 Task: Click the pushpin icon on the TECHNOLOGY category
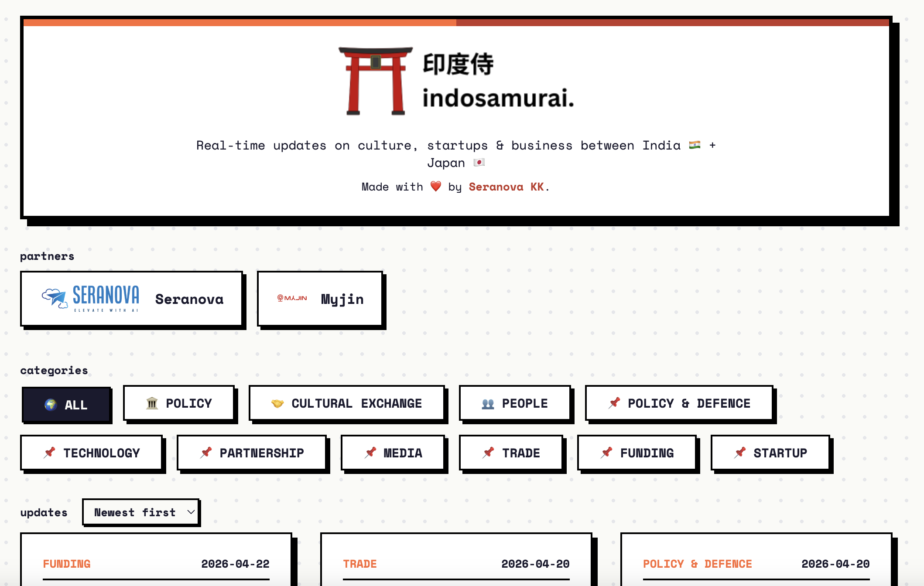point(50,453)
